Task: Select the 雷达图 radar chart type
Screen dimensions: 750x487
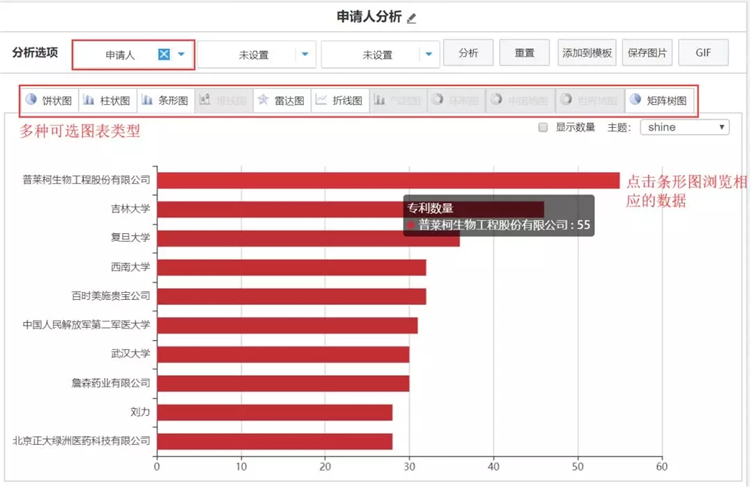Action: tap(280, 100)
